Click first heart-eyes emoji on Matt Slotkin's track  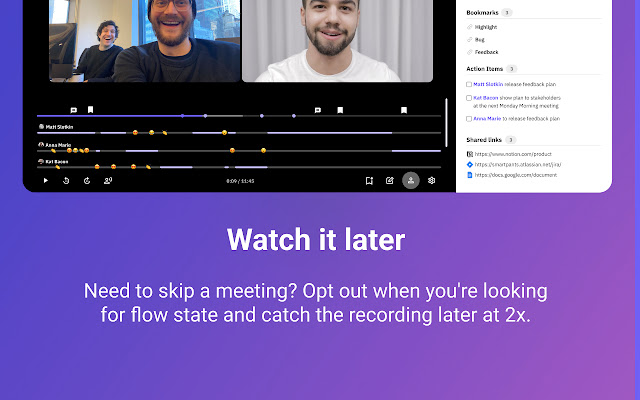(x=135, y=133)
